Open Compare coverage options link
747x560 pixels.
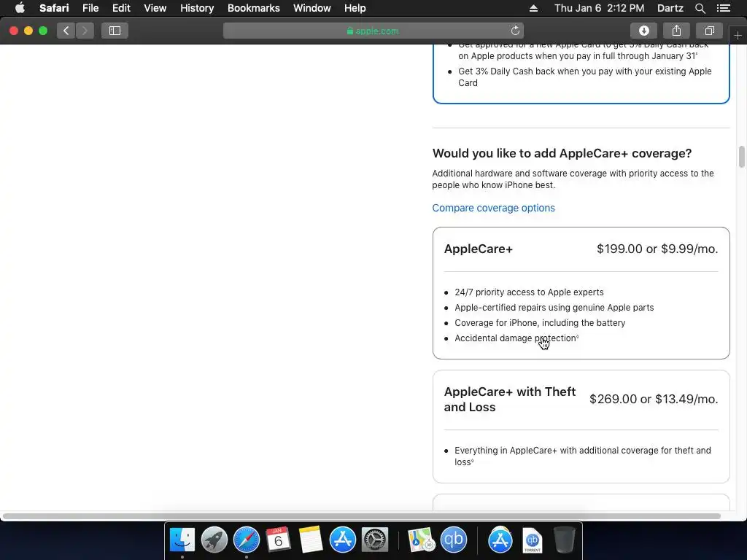tap(494, 208)
